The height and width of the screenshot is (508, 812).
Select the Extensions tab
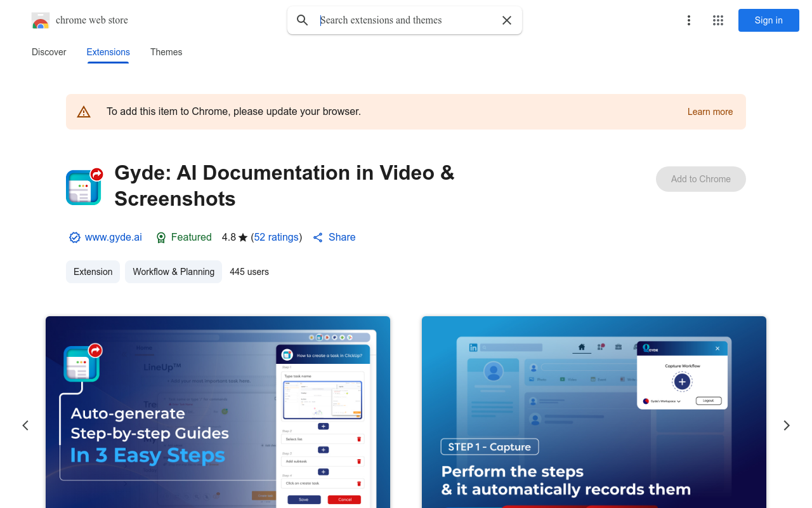click(x=108, y=52)
